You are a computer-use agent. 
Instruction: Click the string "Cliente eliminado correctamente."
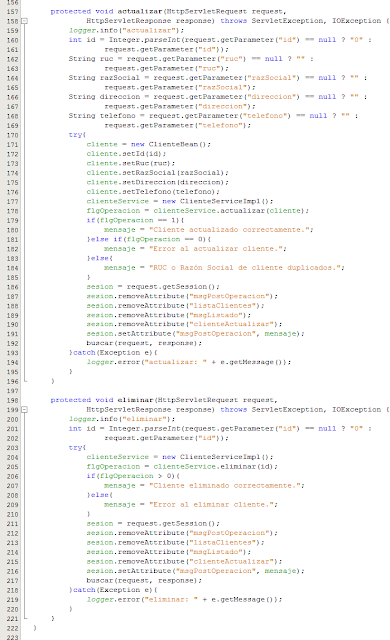click(x=225, y=485)
